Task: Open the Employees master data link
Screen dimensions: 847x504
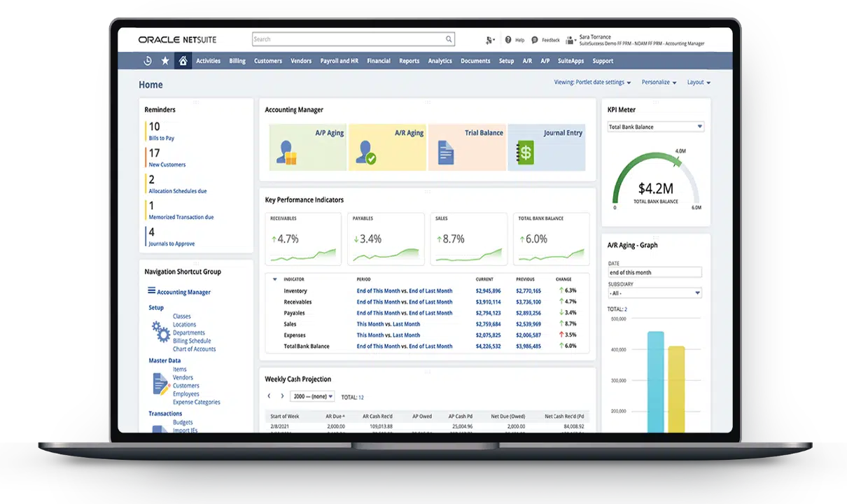Action: (186, 394)
